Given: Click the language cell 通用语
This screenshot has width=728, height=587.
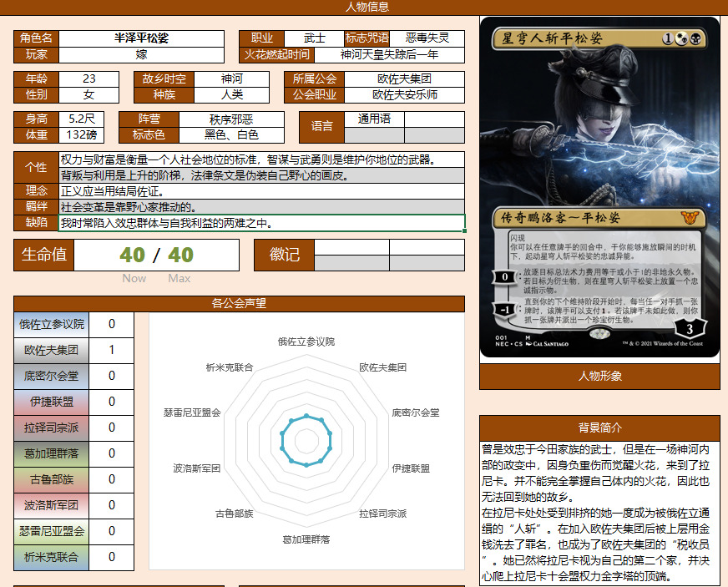Looking at the screenshot, I should (x=374, y=119).
